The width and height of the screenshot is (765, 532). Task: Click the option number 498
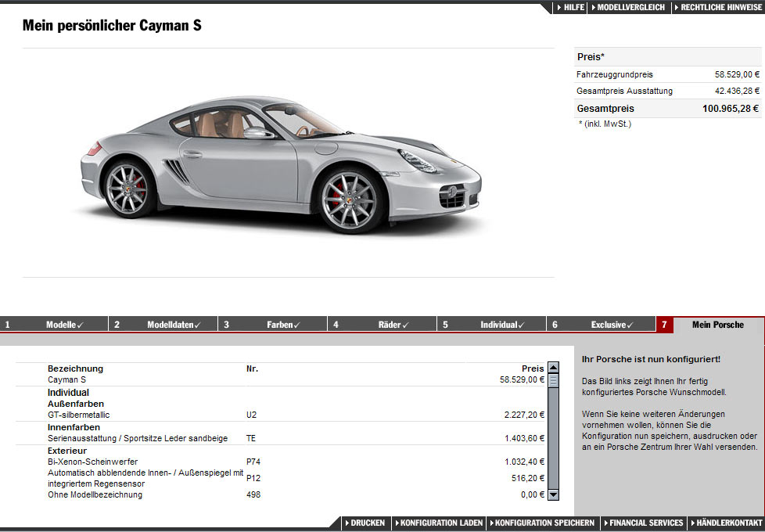[253, 494]
